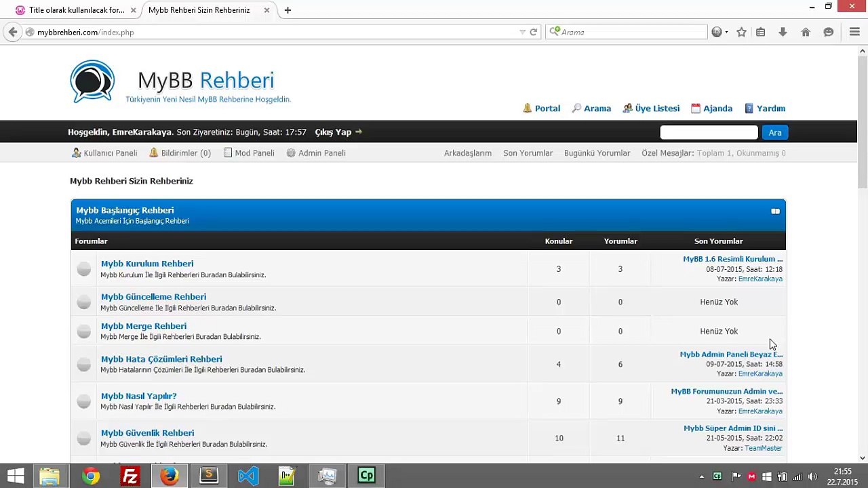This screenshot has height=488, width=868.
Task: Open Visual Studio Code from taskbar
Action: click(x=248, y=476)
